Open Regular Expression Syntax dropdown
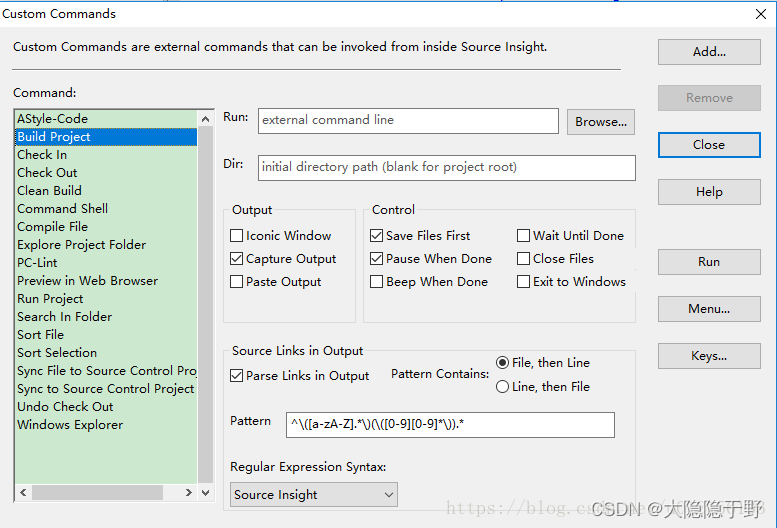Image resolution: width=777 pixels, height=528 pixels. tap(314, 494)
